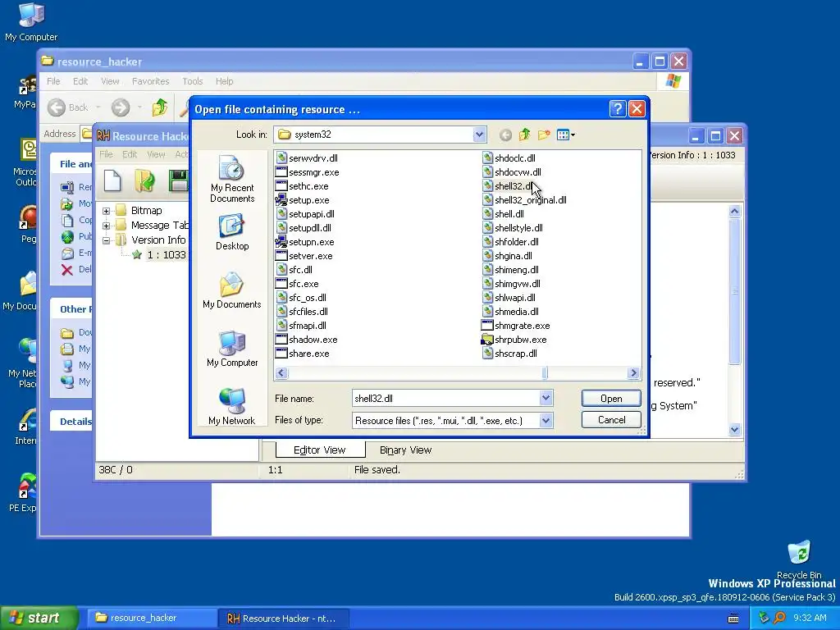This screenshot has height=630, width=840.
Task: Switch to Editor View tab
Action: (x=320, y=450)
